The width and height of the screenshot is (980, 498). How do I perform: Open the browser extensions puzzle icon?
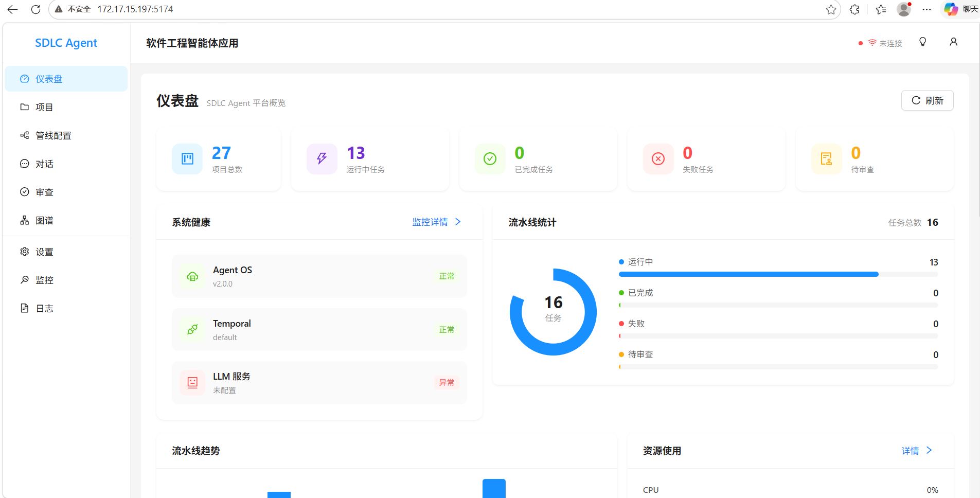pyautogui.click(x=854, y=9)
